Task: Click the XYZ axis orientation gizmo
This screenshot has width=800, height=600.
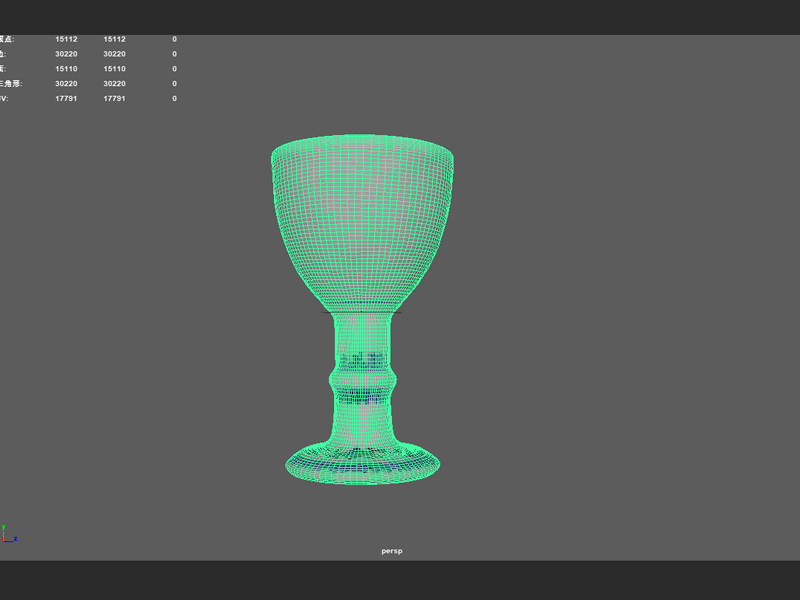Action: pyautogui.click(x=8, y=534)
